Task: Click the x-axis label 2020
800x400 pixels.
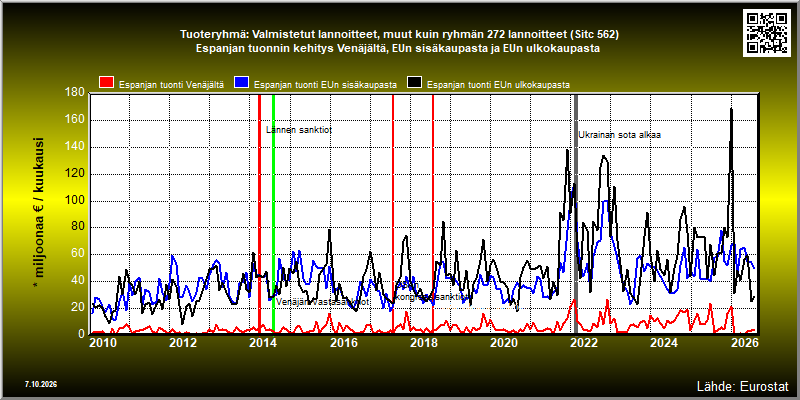Action: pos(503,342)
